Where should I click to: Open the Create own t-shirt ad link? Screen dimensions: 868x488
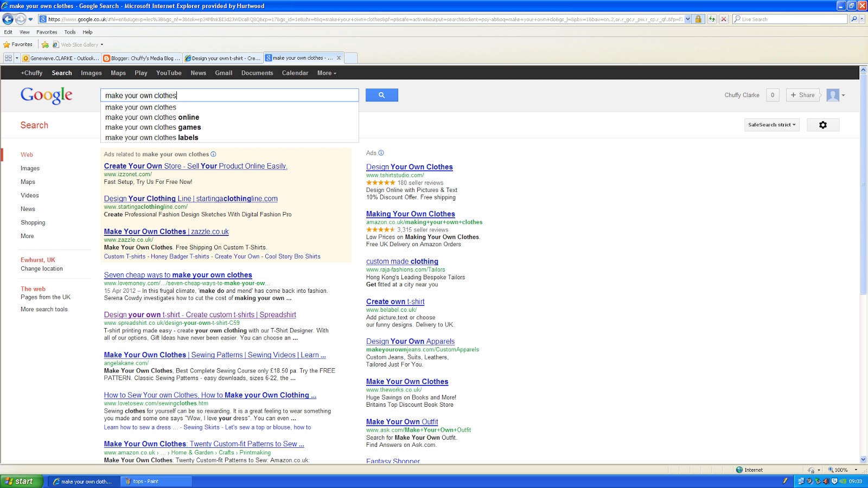(395, 301)
